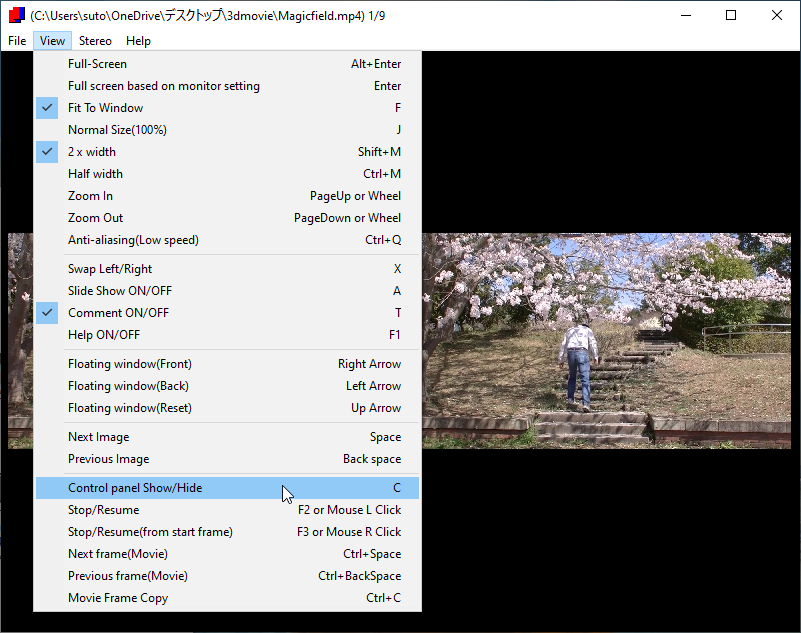Choose Movie Frame Copy

point(227,598)
